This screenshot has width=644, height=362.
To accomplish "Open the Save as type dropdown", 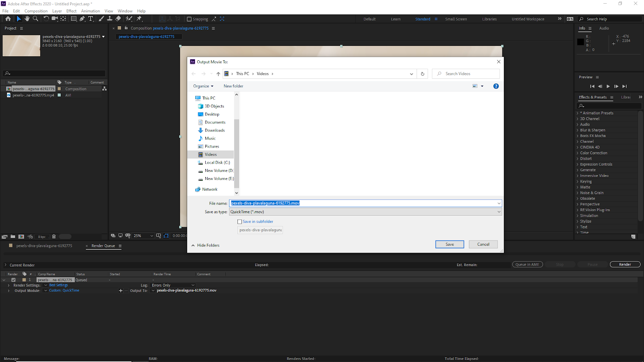I will pos(365,212).
